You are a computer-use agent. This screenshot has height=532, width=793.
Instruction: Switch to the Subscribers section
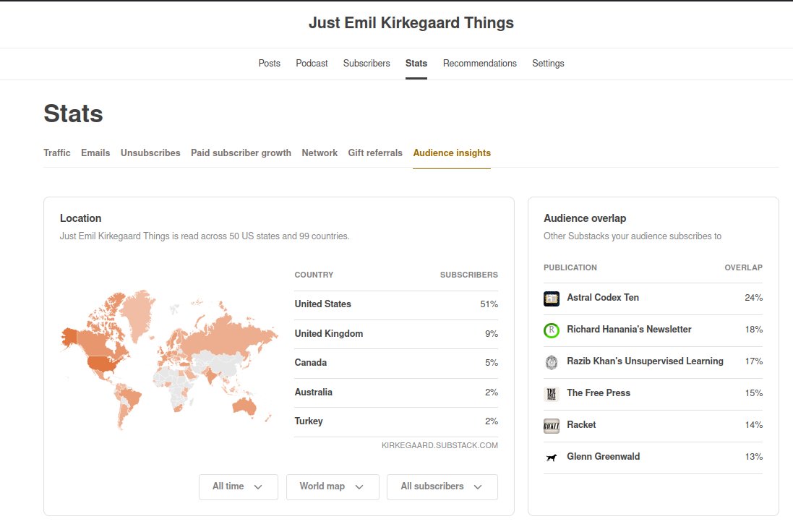(367, 63)
